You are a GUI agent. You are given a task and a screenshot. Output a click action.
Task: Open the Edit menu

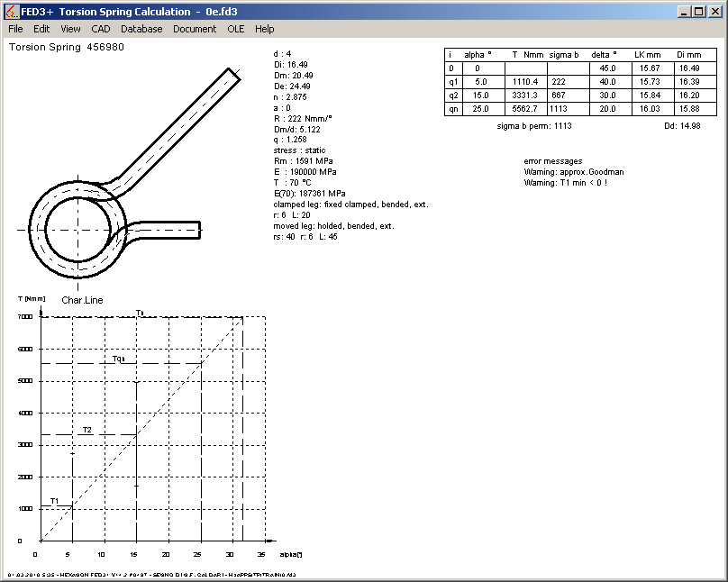tap(41, 29)
